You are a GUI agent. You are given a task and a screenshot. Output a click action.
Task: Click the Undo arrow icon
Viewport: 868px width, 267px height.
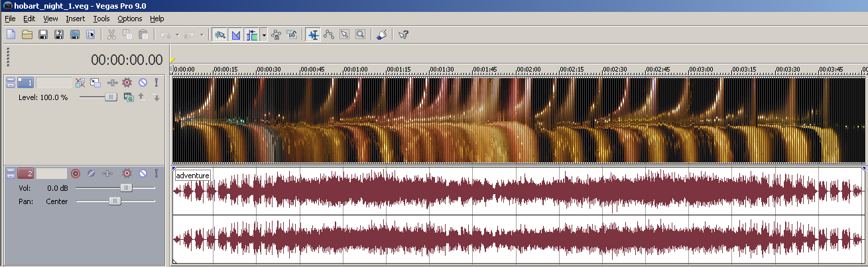(166, 34)
